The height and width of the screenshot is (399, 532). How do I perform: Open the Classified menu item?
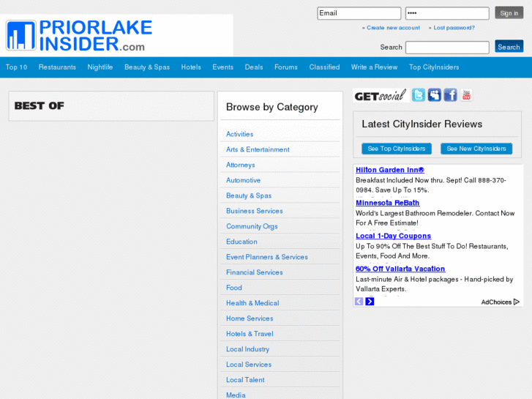coord(324,67)
